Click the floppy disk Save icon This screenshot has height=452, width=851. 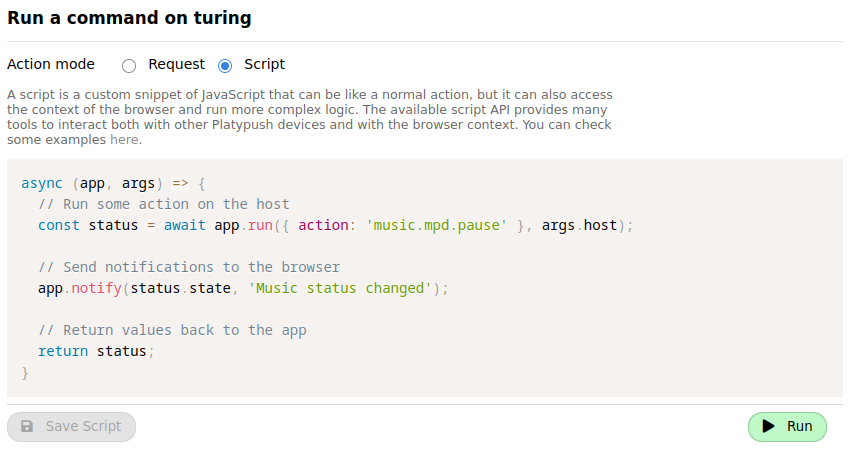(x=27, y=426)
